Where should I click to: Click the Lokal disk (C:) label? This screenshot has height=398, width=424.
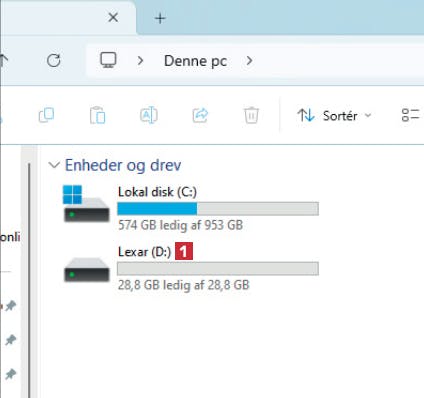click(157, 192)
